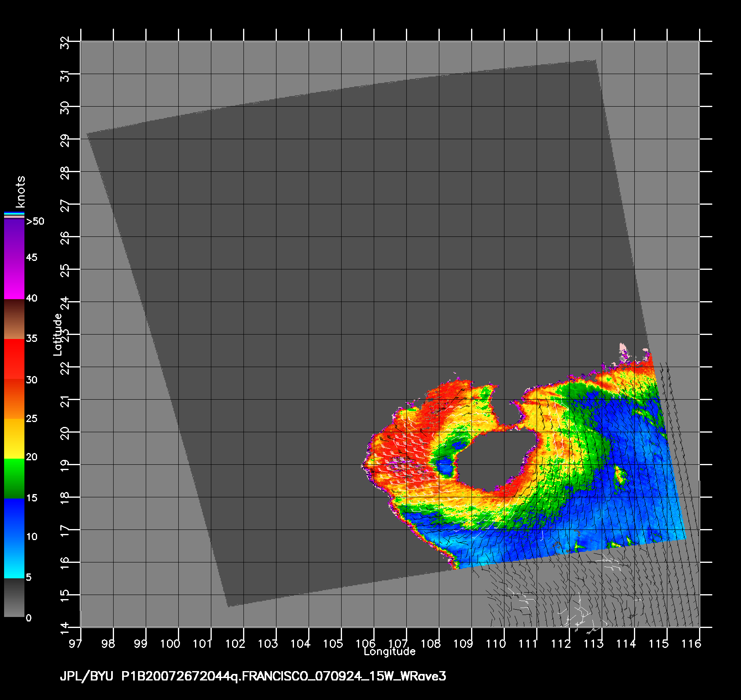The image size is (741, 700).
Task: Click the '35' colorbar label
Action: tap(32, 339)
